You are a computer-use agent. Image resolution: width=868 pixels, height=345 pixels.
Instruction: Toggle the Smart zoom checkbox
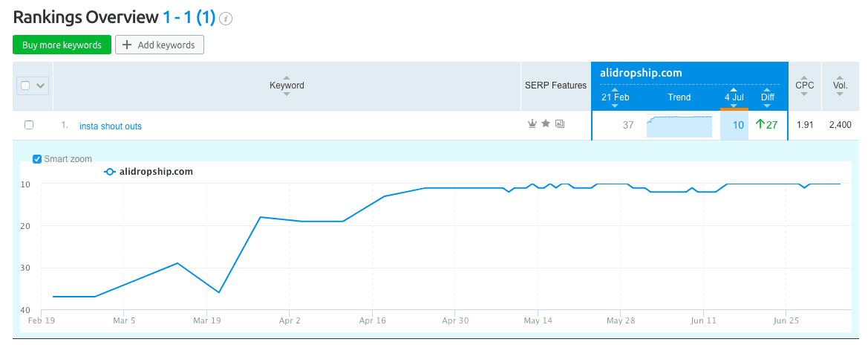tap(37, 159)
